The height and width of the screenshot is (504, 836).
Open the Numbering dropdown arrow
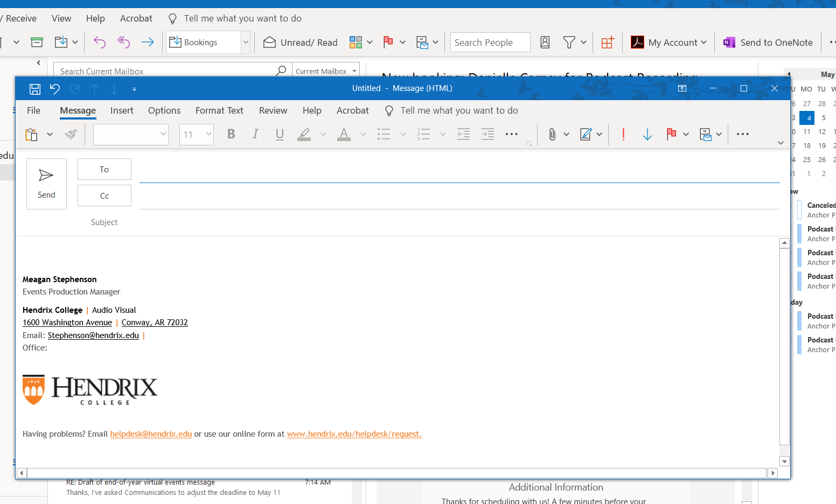[443, 135]
